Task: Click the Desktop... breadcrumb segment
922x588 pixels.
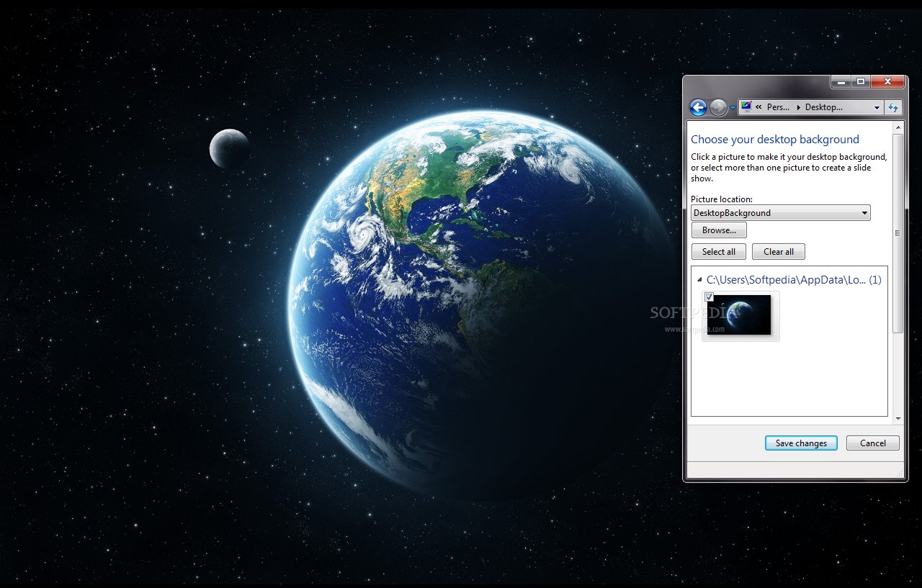Action: [823, 107]
